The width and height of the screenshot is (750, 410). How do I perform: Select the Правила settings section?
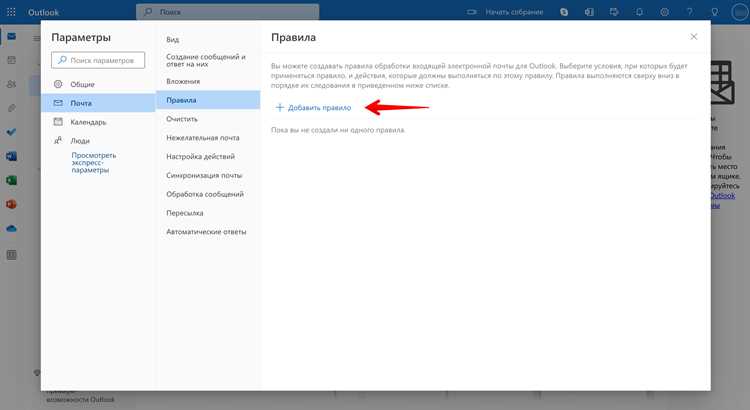(208, 100)
